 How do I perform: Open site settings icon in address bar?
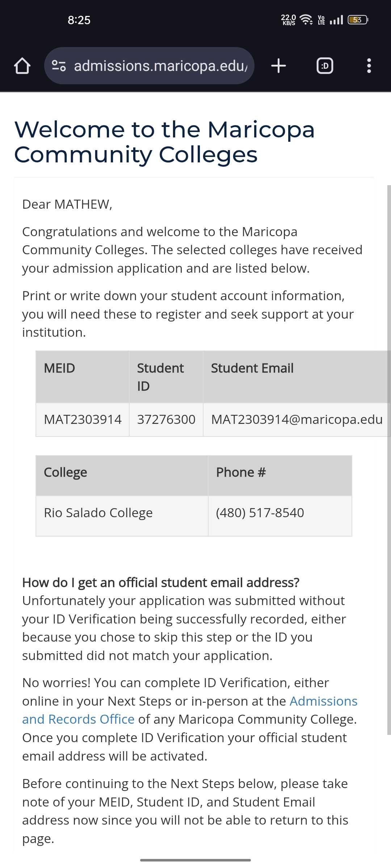(59, 66)
